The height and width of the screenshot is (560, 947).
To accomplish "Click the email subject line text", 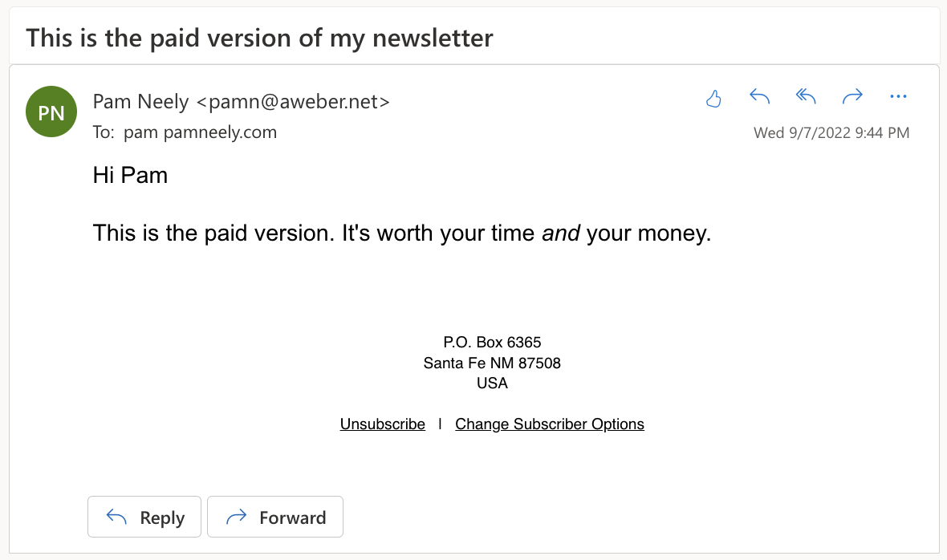I will 259,37.
